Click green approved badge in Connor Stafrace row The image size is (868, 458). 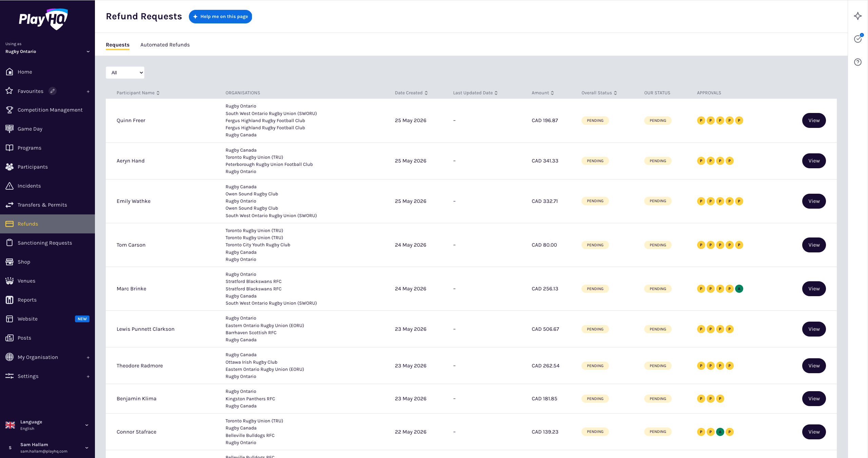pyautogui.click(x=720, y=432)
